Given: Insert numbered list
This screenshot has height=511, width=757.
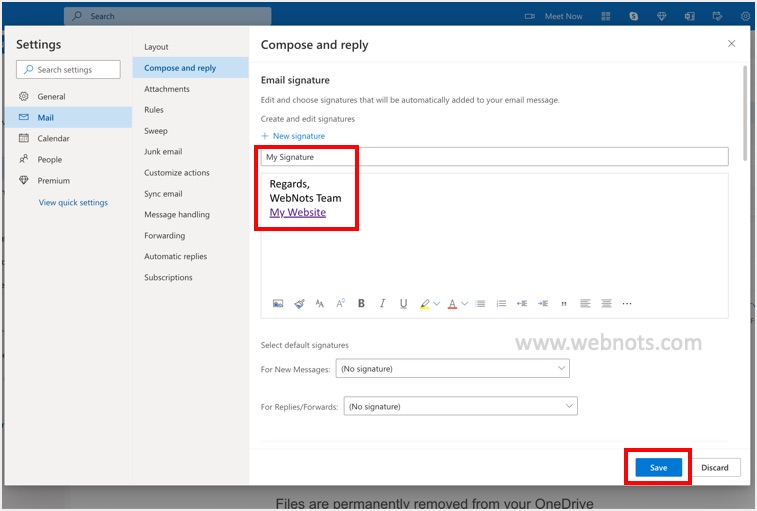Looking at the screenshot, I should 501,303.
